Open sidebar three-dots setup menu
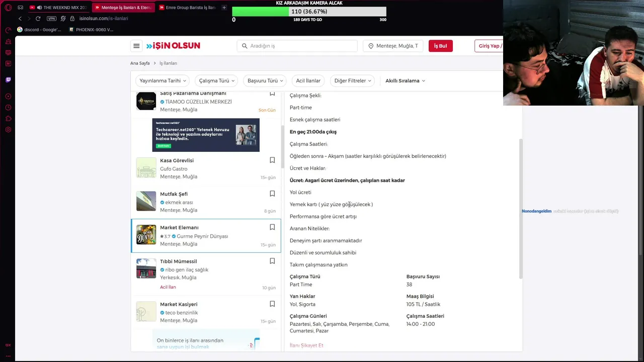The height and width of the screenshot is (362, 644). tap(8, 356)
